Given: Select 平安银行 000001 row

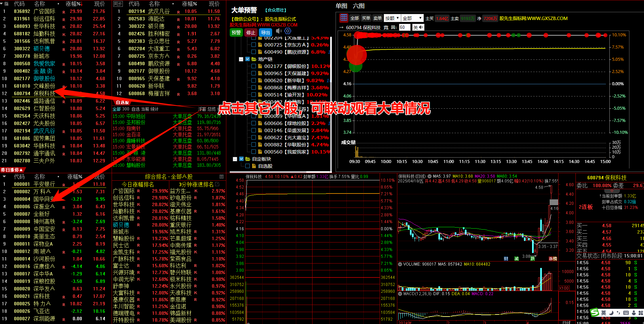Looking at the screenshot, I should 56,184.
